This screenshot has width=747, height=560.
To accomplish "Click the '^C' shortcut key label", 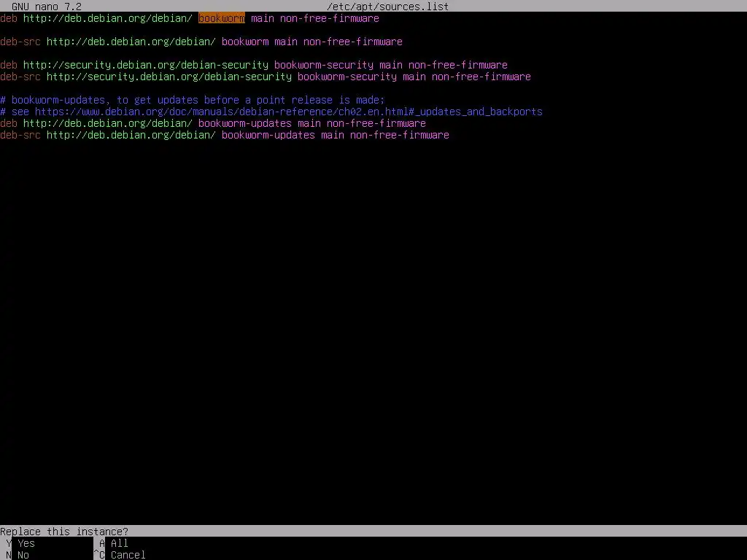I will [99, 555].
